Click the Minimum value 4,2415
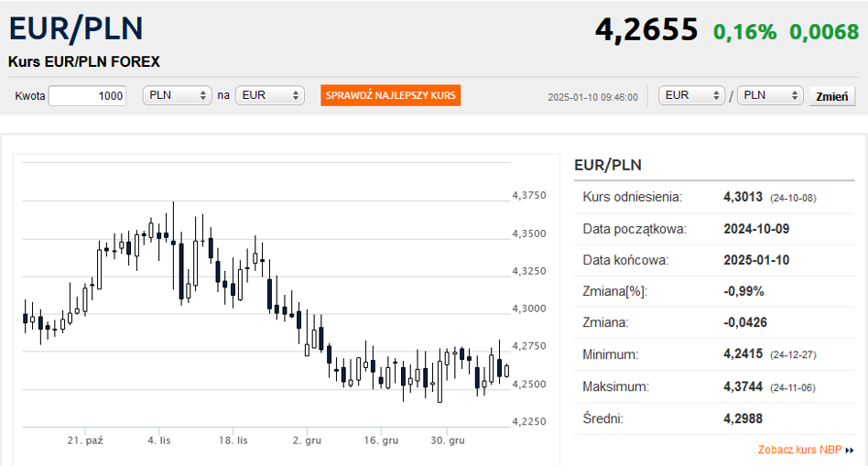Screen dimensions: 868x466 tap(743, 353)
